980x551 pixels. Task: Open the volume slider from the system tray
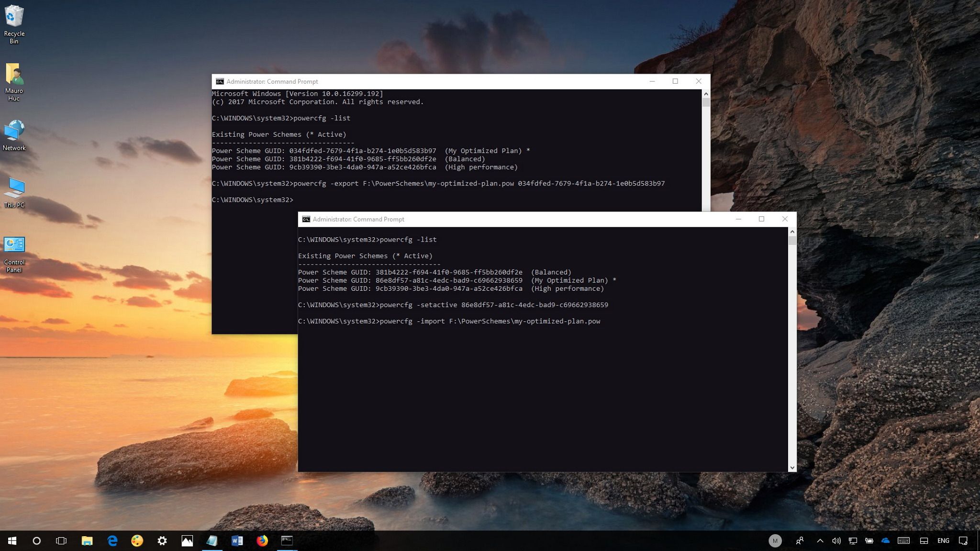(x=837, y=541)
